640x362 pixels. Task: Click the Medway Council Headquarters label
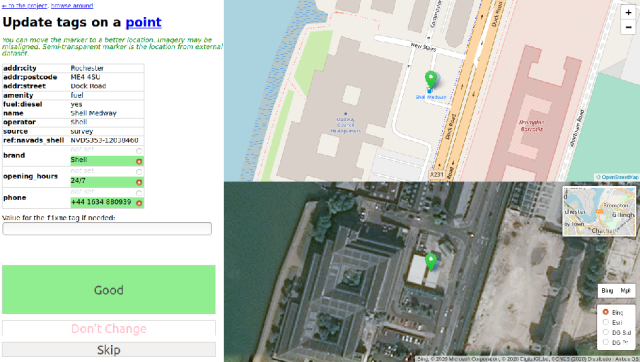pos(345,125)
